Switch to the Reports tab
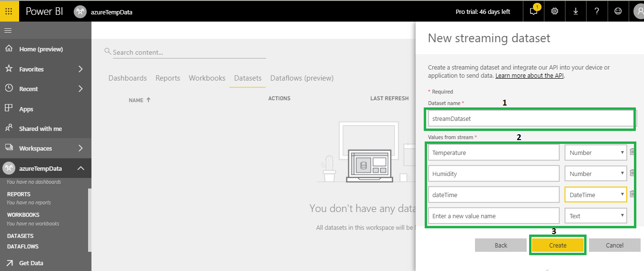The height and width of the screenshot is (271, 644). tap(168, 78)
